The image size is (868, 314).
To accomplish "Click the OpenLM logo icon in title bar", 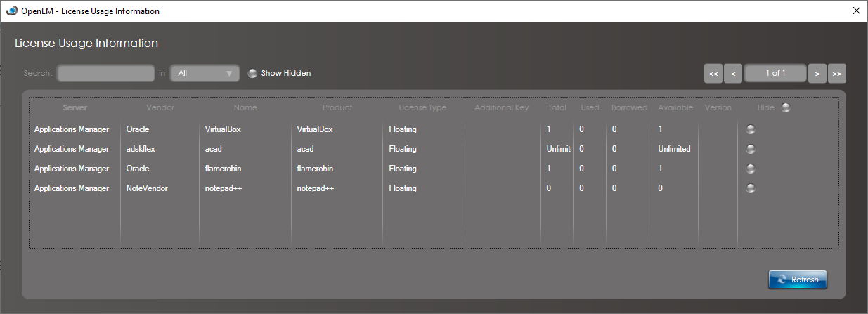I will tap(11, 11).
